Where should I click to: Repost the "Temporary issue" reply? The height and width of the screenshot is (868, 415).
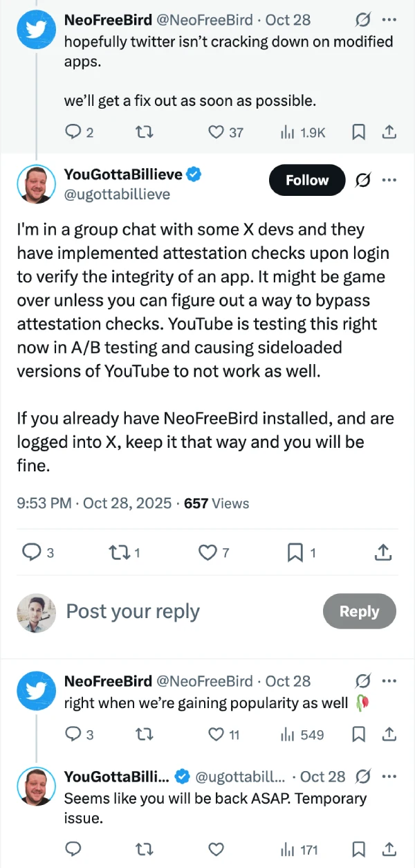point(145,849)
